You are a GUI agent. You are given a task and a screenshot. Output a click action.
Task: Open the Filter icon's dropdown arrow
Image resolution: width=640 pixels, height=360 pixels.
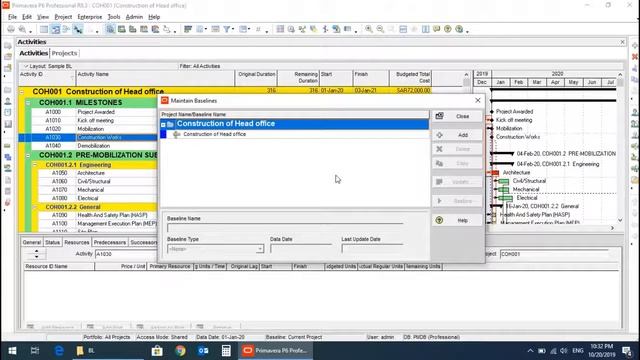pos(233,29)
